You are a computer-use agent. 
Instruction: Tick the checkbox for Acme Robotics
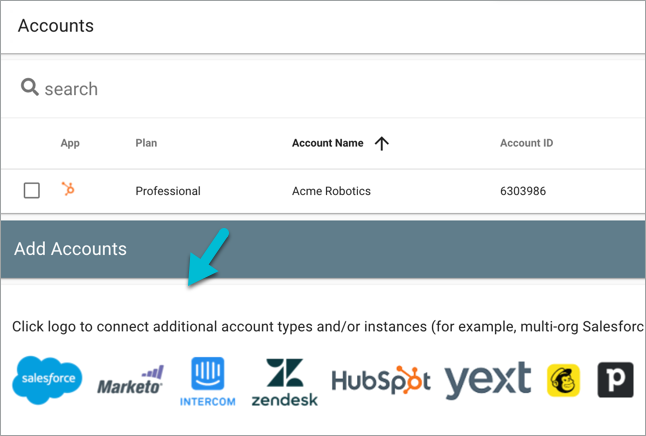32,190
